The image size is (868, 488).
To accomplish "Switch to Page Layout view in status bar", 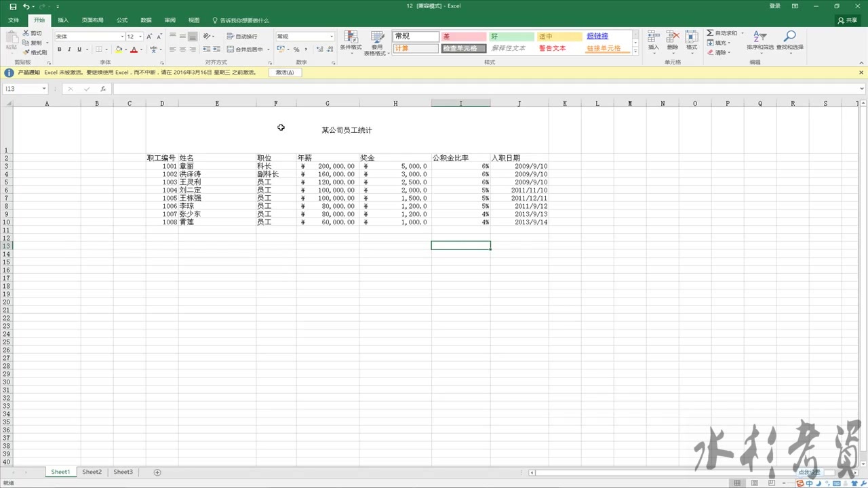I will [754, 483].
